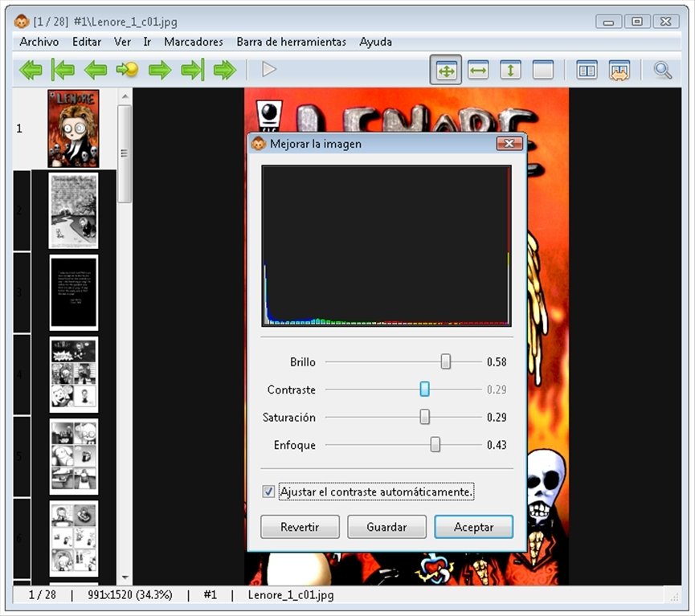
Task: Click the Saturación slider handle
Action: point(424,417)
